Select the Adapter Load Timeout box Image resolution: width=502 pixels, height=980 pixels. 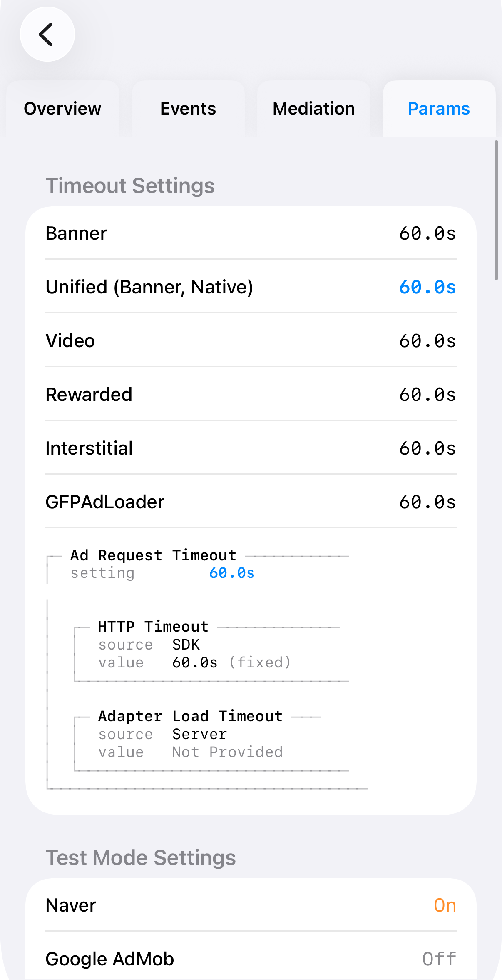pyautogui.click(x=211, y=743)
